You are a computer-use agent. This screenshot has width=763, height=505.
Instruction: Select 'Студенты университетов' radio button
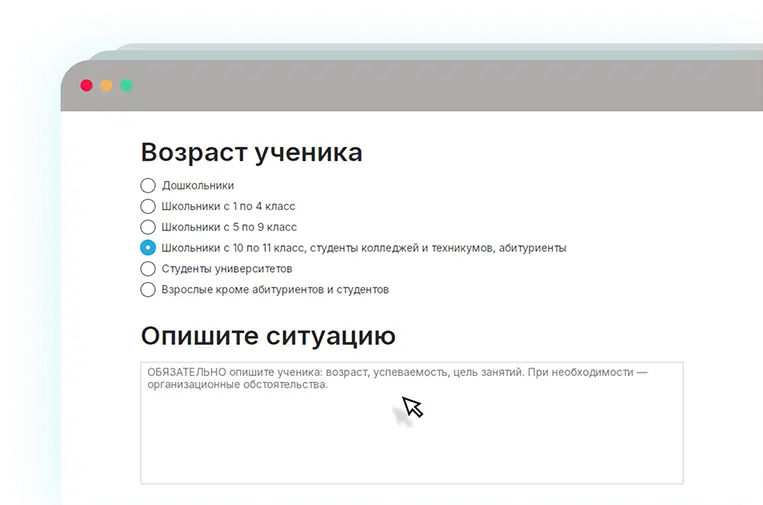[x=148, y=269]
